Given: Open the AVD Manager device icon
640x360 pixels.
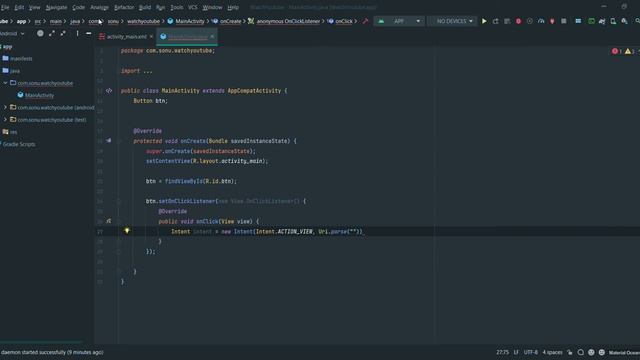Looking at the screenshot, I should (613, 21).
